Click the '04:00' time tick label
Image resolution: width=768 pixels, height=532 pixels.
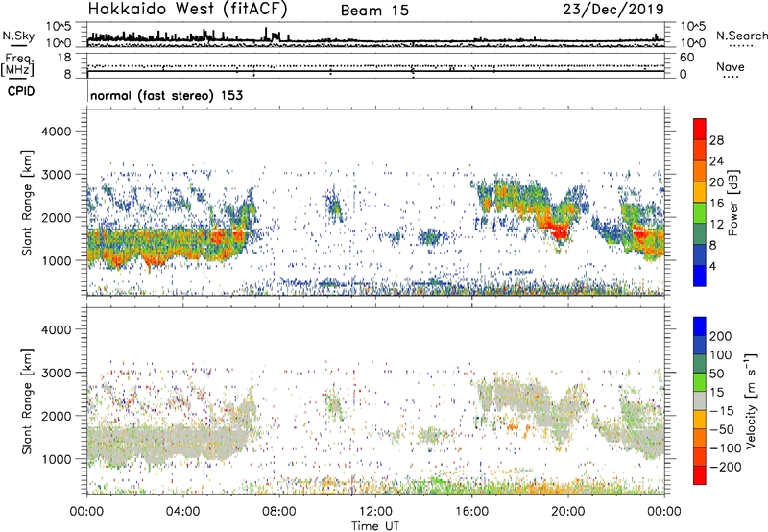(182, 512)
